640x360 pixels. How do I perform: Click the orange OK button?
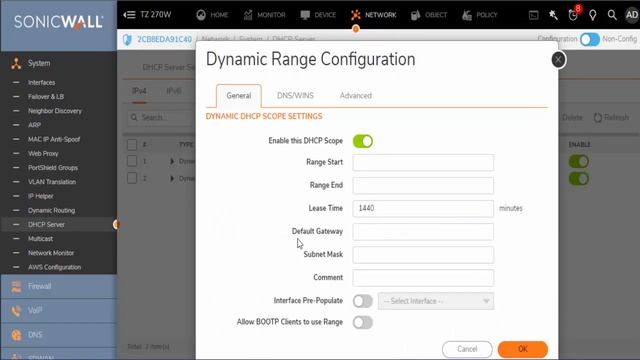coord(522,349)
